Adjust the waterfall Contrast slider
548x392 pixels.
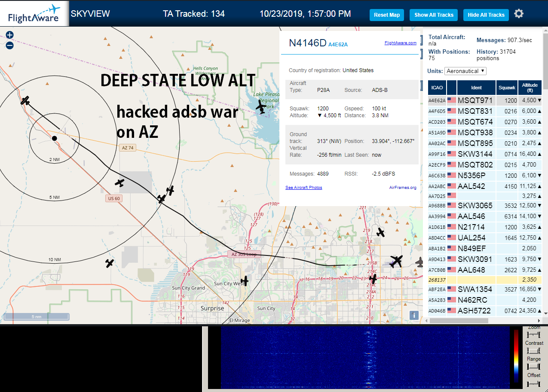click(x=533, y=351)
